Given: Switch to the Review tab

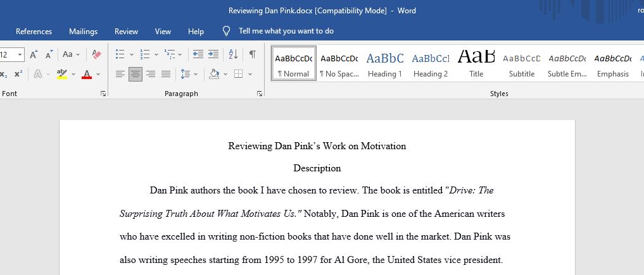Looking at the screenshot, I should point(126,32).
